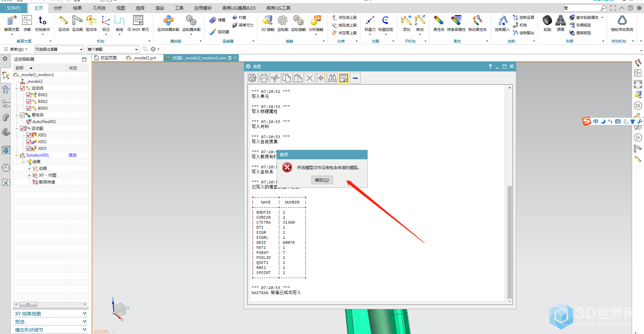Image resolution: width=644 pixels, height=334 pixels.
Task: Click the 标记 marker icon
Action: [x=106, y=21]
